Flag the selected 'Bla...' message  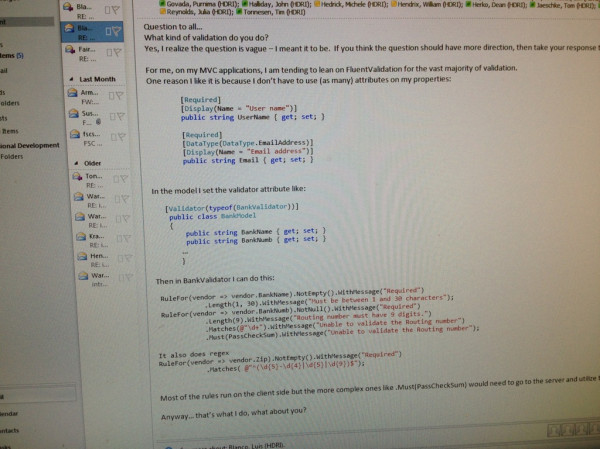pos(116,31)
